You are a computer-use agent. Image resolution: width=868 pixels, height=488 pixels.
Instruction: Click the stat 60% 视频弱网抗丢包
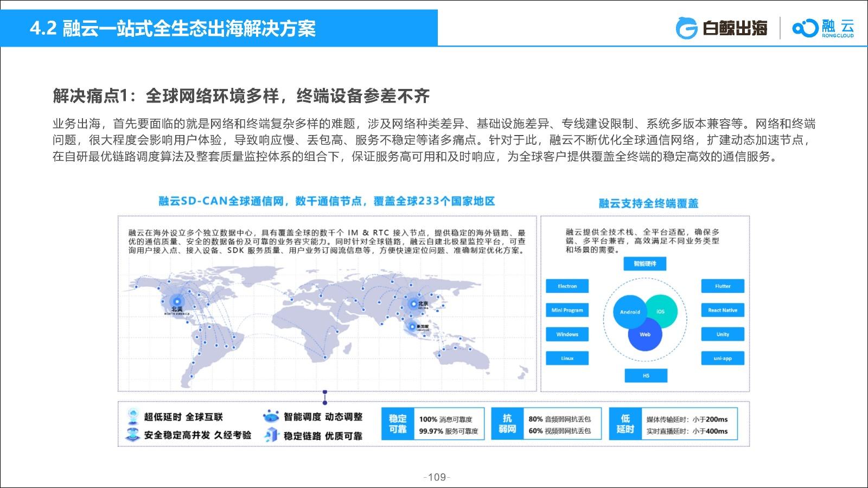point(560,431)
